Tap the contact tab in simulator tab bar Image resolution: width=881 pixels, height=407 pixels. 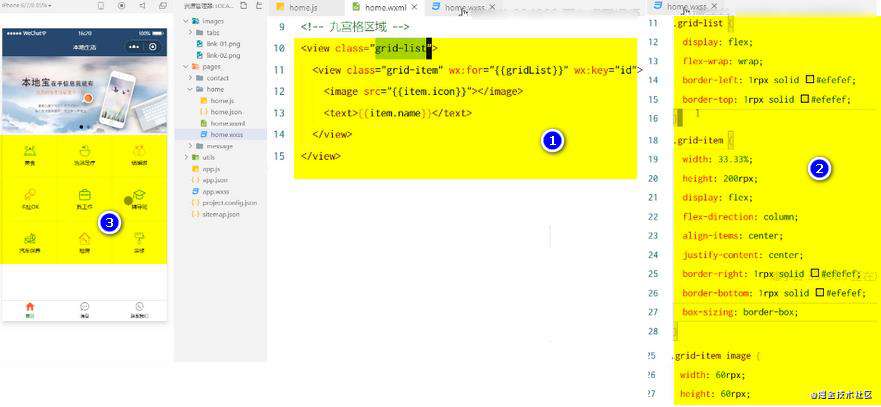tap(139, 310)
